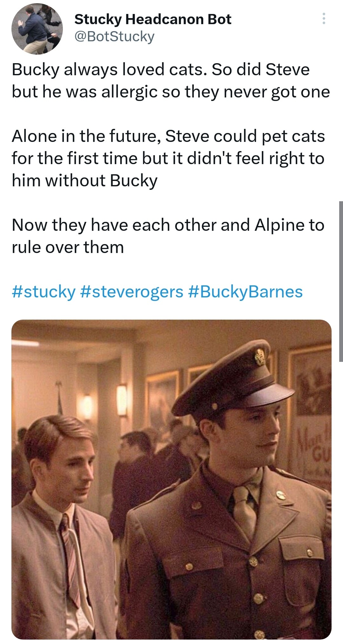Screen dimensions: 343x644
Task: Tap the scrollbar on the right edge
Action: [341, 281]
